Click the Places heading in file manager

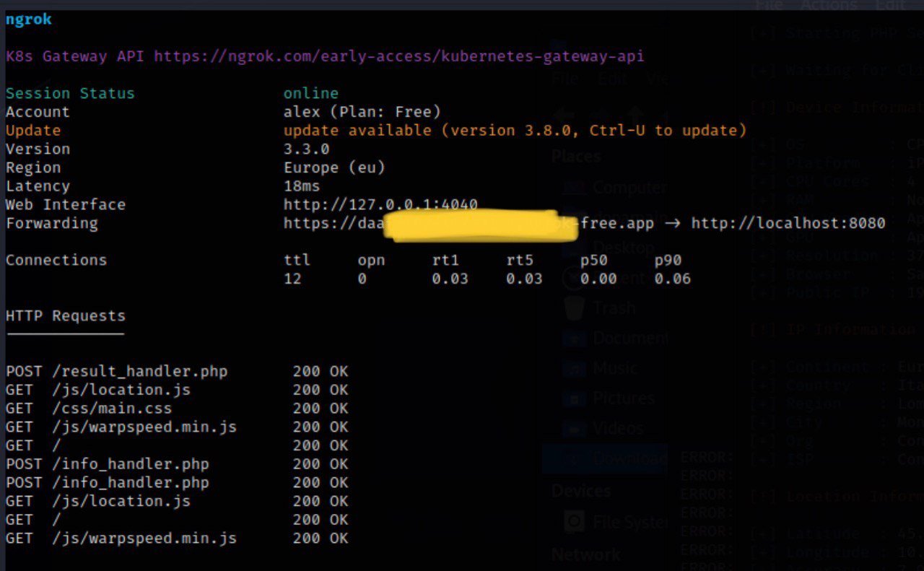tap(576, 157)
